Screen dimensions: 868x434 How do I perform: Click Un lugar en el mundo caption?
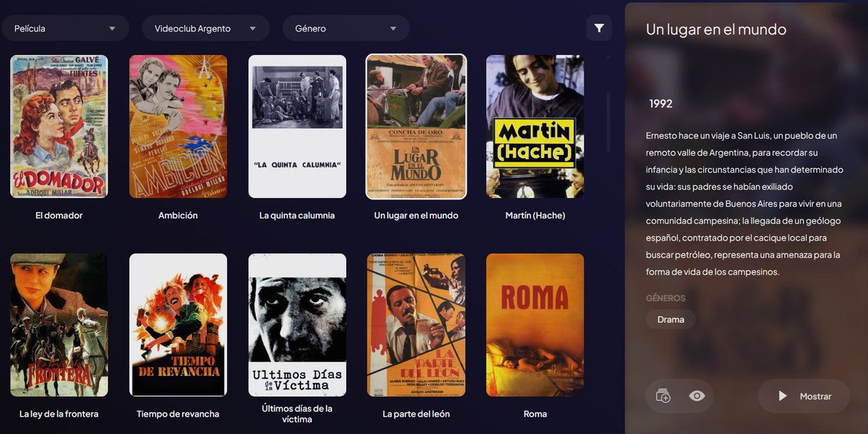click(416, 216)
